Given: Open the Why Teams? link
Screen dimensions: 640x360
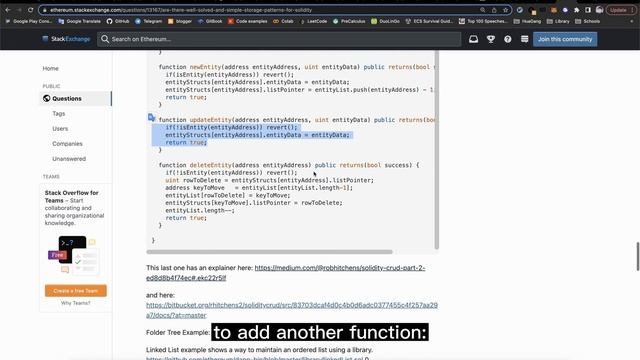Looking at the screenshot, I should tap(76, 303).
